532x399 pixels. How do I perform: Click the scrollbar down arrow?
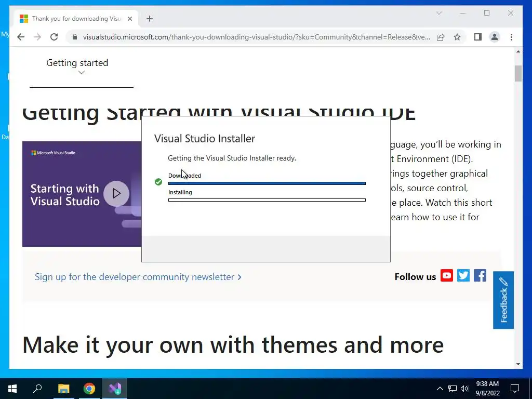click(518, 364)
